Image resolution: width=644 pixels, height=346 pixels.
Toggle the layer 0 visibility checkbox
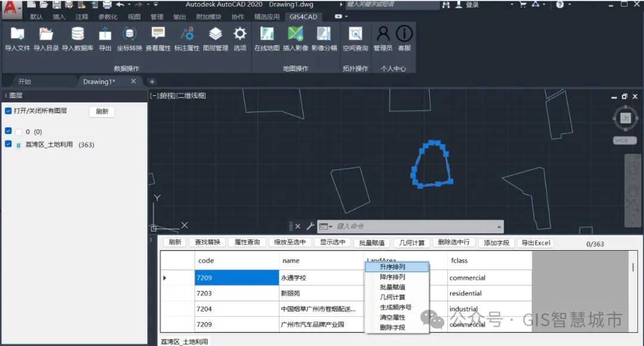pyautogui.click(x=8, y=131)
